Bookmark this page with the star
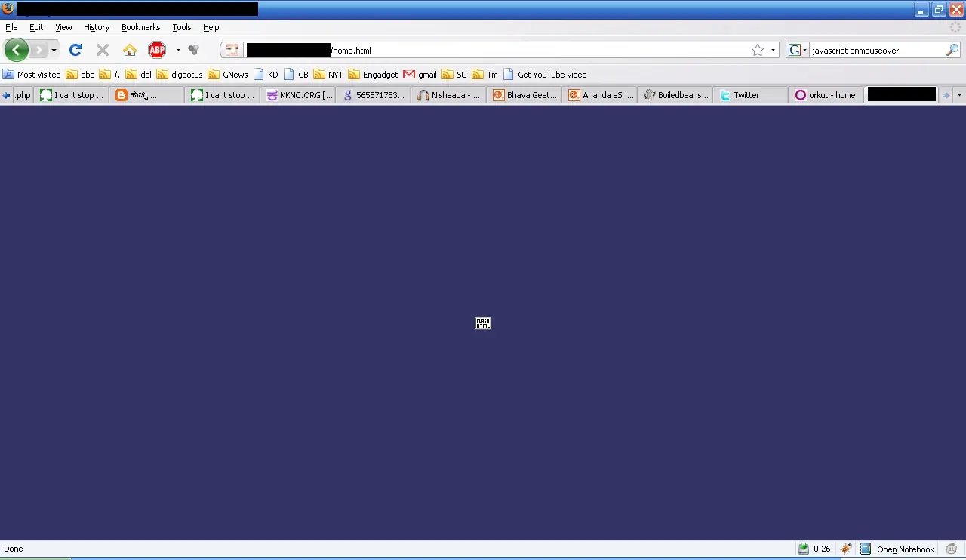 pos(758,51)
